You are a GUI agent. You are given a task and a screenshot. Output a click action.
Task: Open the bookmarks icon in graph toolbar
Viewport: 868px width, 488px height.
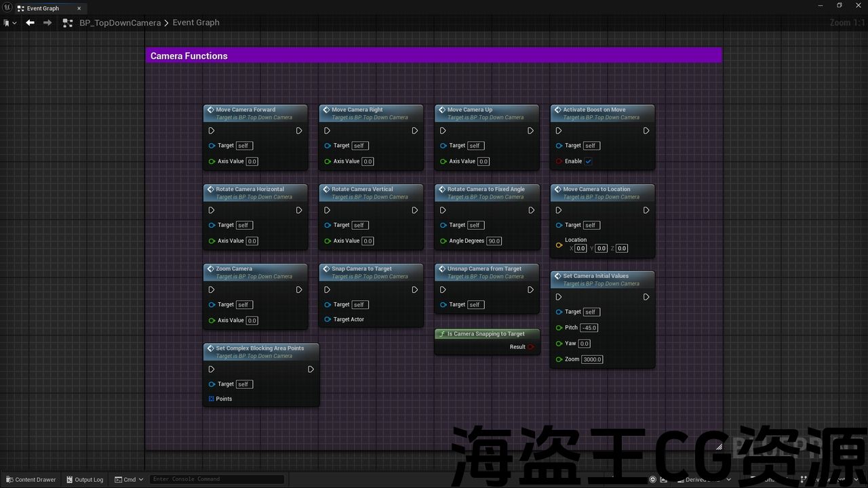click(x=6, y=22)
